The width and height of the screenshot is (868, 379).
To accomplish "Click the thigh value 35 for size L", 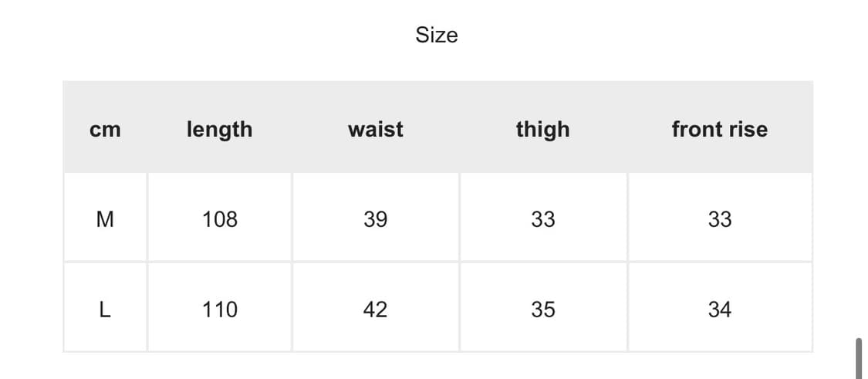I will 543,310.
